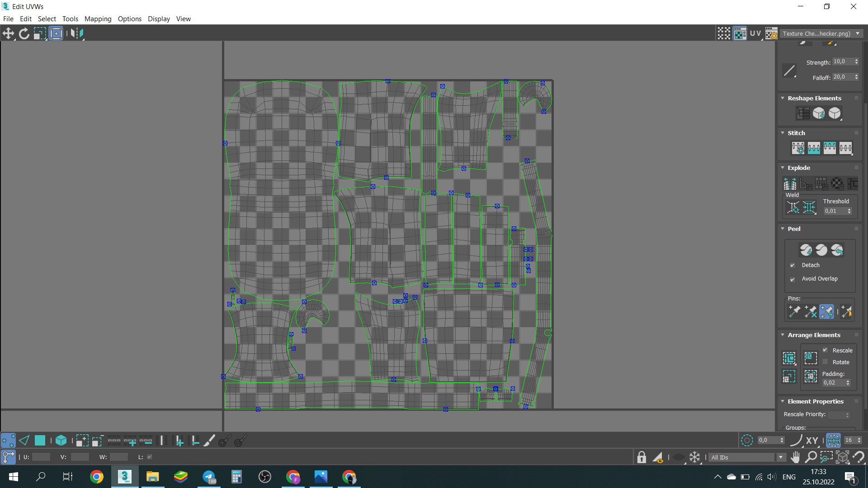Image resolution: width=868 pixels, height=488 pixels.
Task: Open the Mapping menu
Action: [98, 19]
